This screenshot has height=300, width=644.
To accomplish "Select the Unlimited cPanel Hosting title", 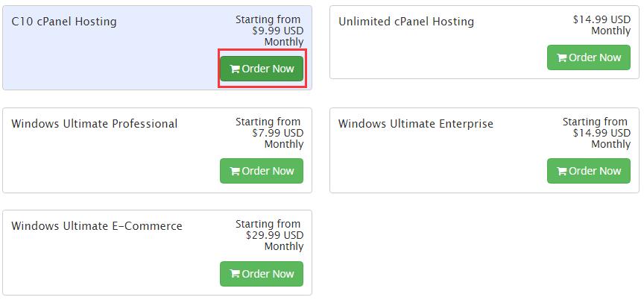I will 405,22.
